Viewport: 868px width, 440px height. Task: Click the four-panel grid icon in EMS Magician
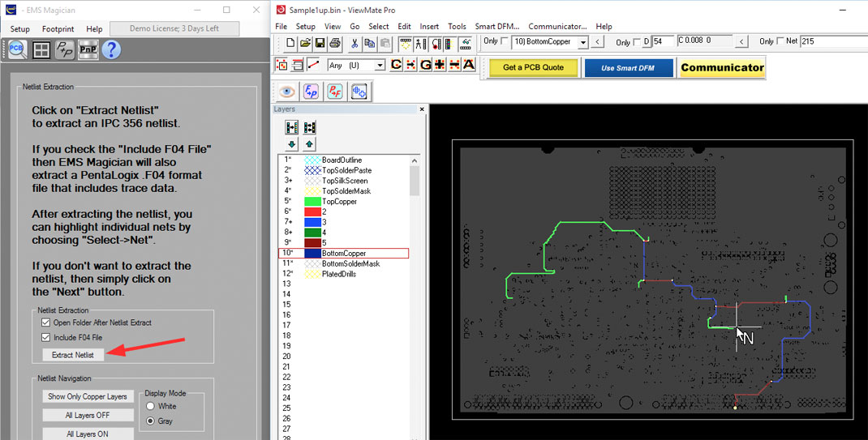41,49
